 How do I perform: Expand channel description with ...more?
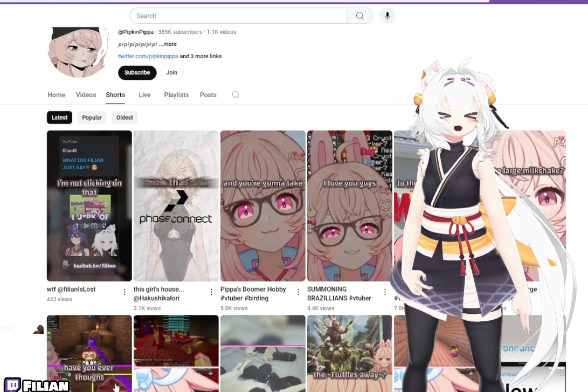168,44
